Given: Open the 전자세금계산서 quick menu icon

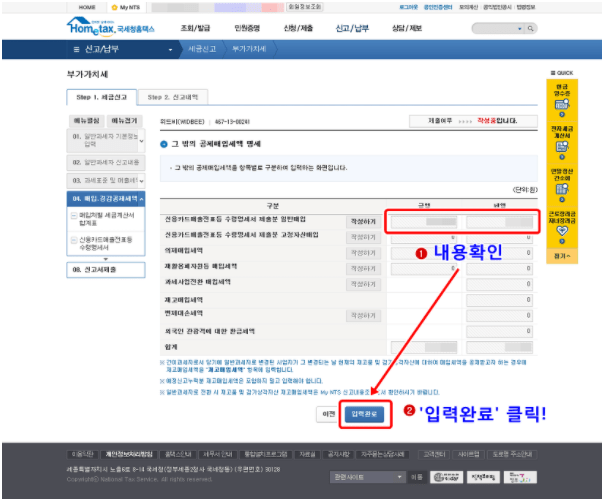Looking at the screenshot, I should (x=562, y=147).
